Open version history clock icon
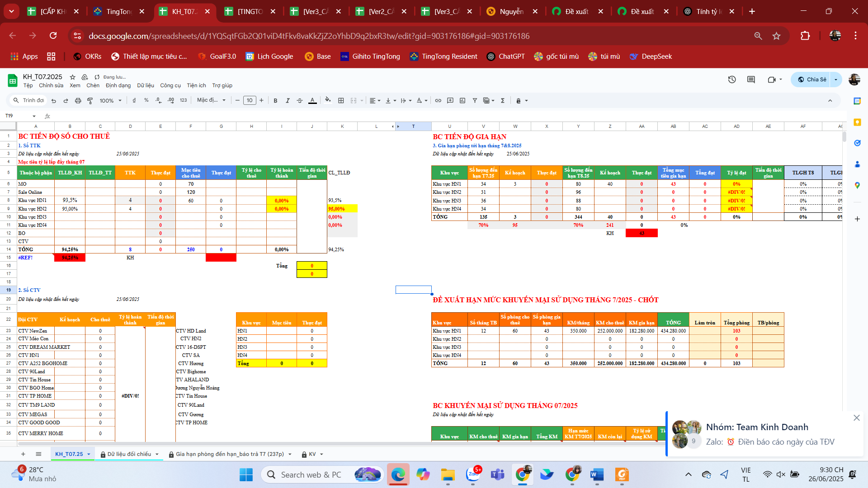This screenshot has width=868, height=488. coord(731,80)
